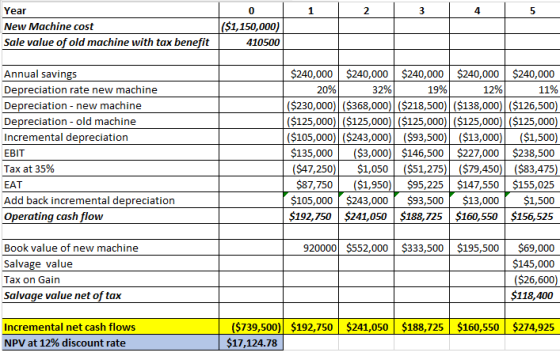
Task: Select the Year 3 column header
Action: (422, 11)
